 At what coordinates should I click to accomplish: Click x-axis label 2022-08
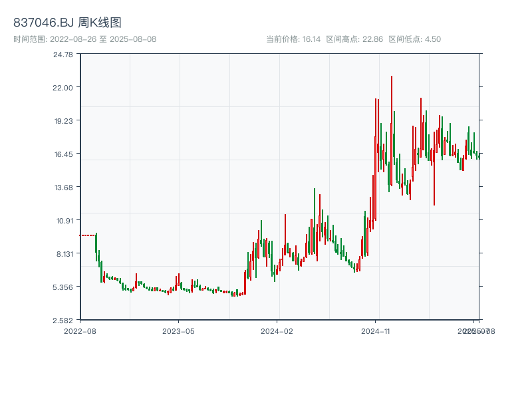pos(80,331)
